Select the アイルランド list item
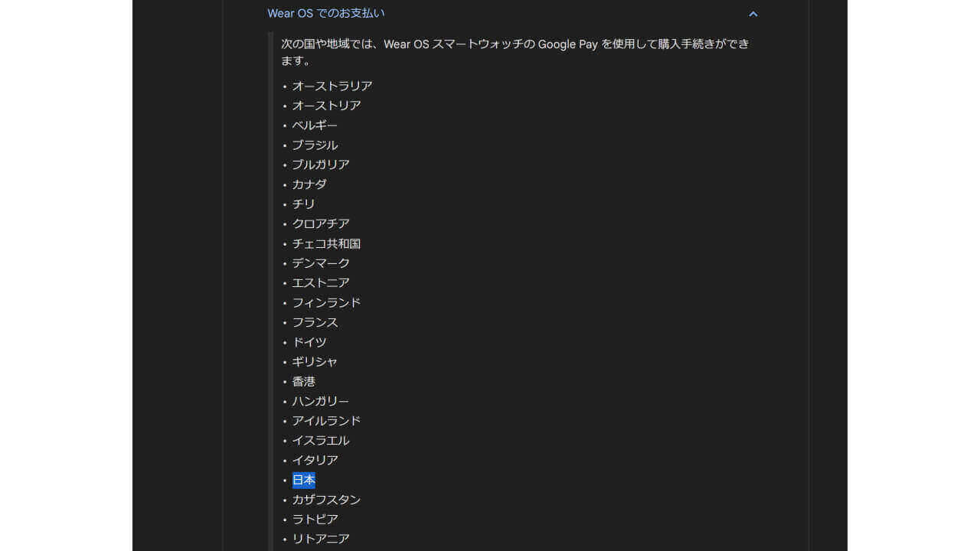This screenshot has width=980, height=551. coord(326,422)
